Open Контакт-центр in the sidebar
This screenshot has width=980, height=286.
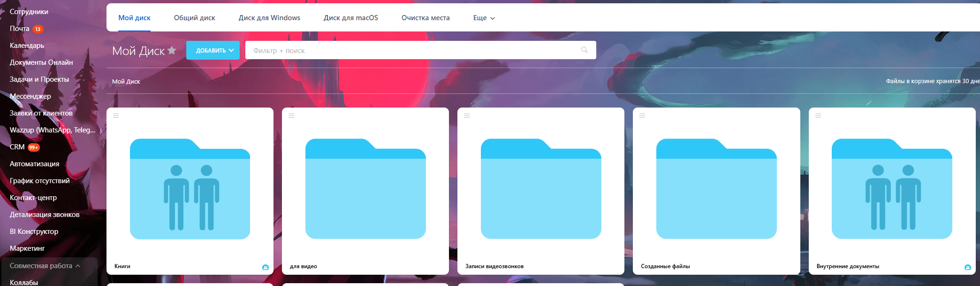pyautogui.click(x=33, y=198)
